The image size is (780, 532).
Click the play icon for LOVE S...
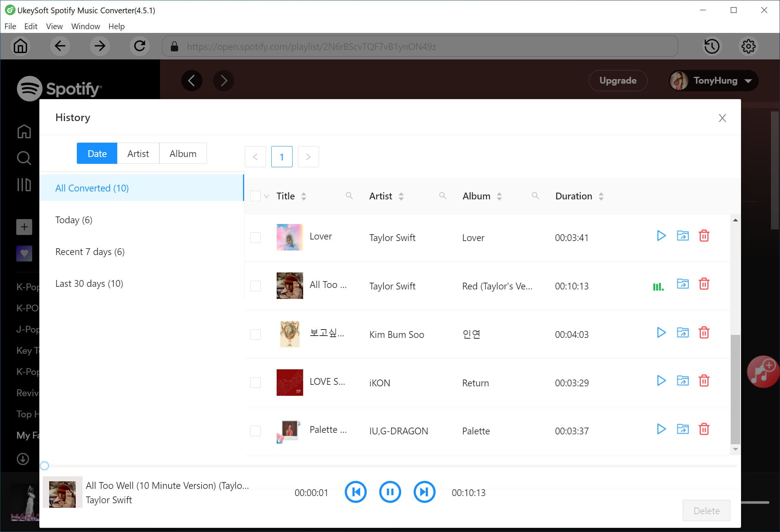click(x=661, y=382)
